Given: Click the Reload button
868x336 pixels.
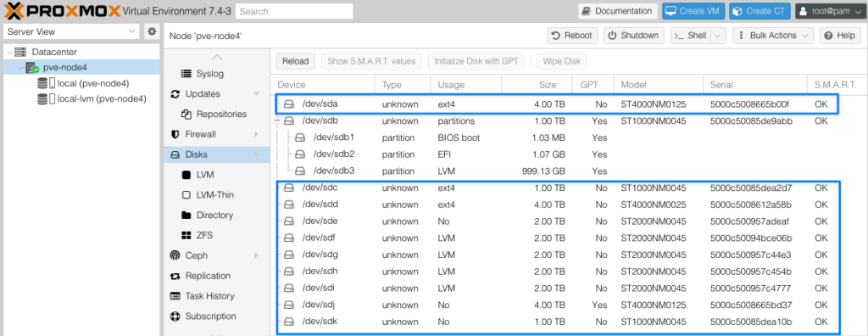Looking at the screenshot, I should point(296,61).
